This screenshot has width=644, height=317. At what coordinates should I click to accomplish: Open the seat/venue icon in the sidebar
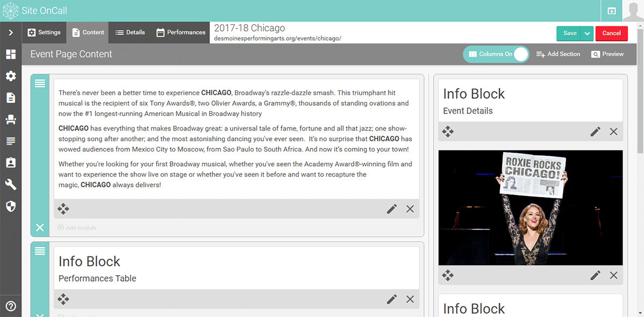tap(11, 119)
